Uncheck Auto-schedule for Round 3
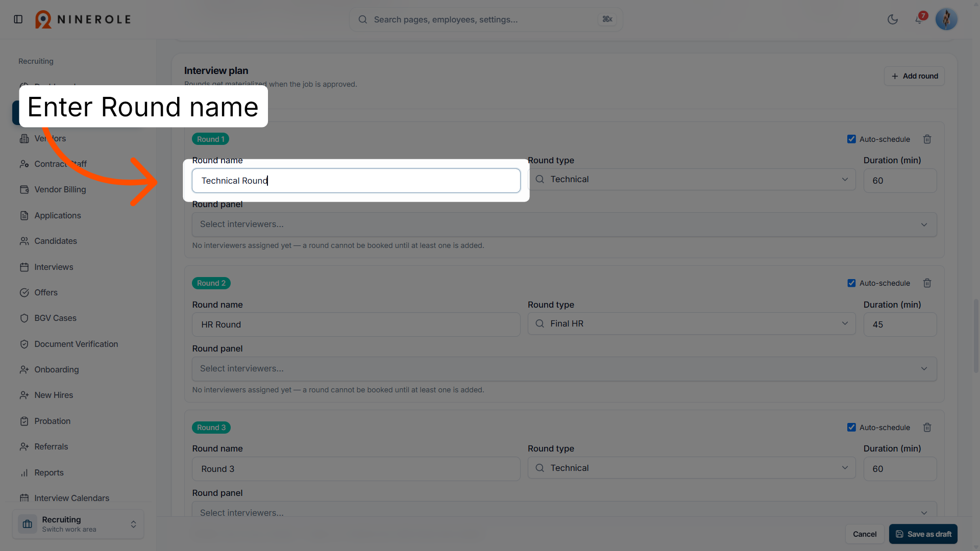980x551 pixels. 851,428
